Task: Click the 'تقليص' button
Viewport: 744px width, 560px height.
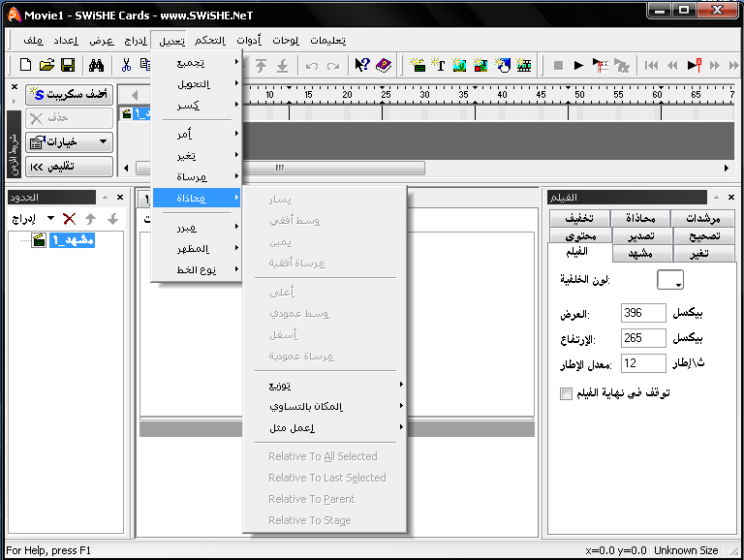Action: coord(69,167)
